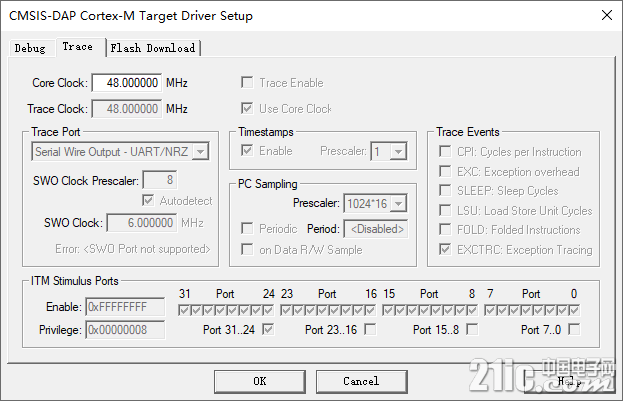
Task: Toggle the Timestamps Enable checkbox
Action: click(247, 150)
